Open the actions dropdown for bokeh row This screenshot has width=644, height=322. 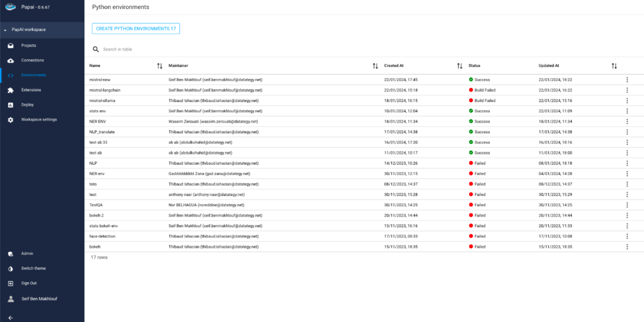click(627, 247)
